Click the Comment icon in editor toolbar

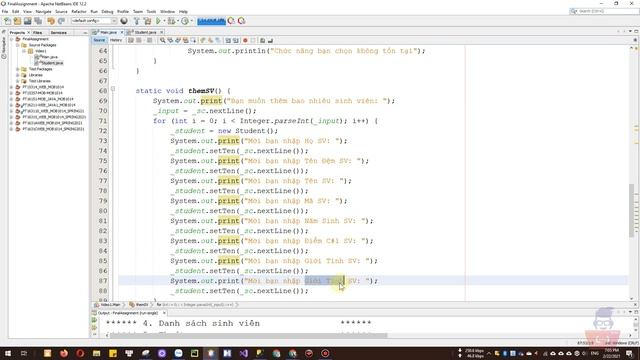coord(262,40)
